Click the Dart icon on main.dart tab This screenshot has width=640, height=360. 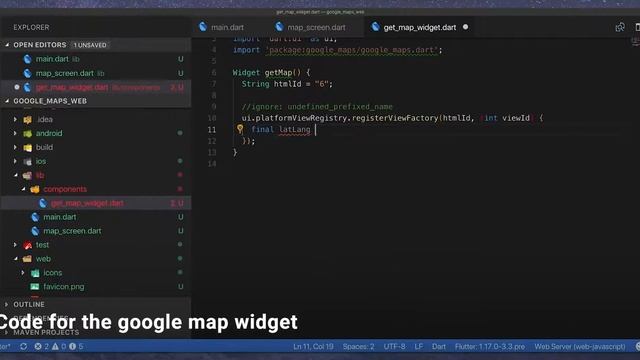click(203, 27)
